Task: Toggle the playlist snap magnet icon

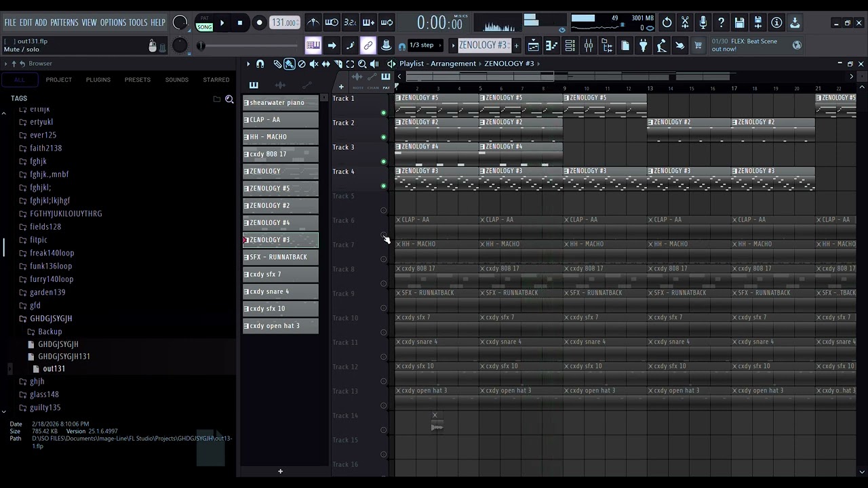Action: click(x=260, y=64)
